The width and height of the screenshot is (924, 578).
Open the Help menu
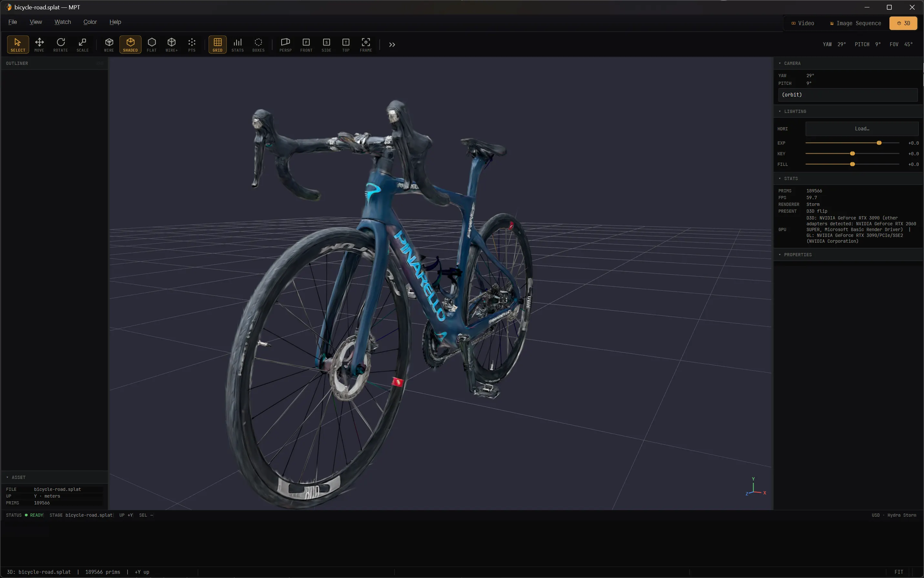[115, 22]
